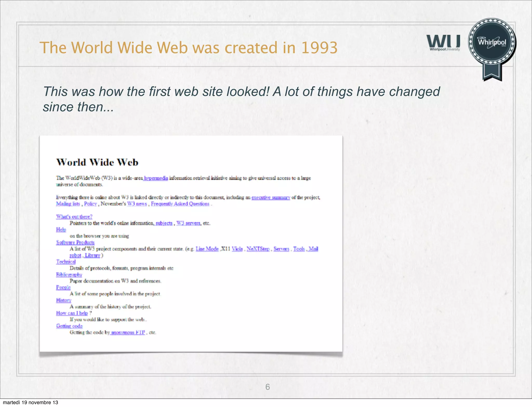
Task: Open the "How can I help" link
Action: pos(72,313)
